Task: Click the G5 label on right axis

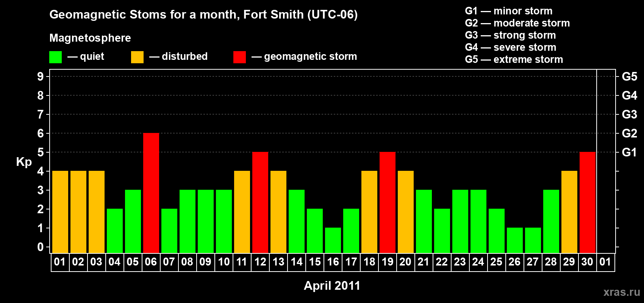Action: coord(630,77)
